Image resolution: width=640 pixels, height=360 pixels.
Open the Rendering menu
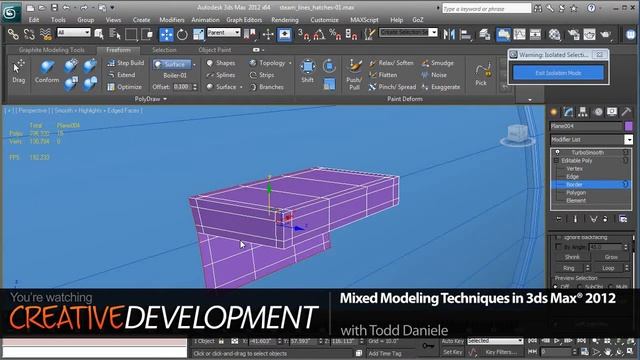click(x=285, y=20)
